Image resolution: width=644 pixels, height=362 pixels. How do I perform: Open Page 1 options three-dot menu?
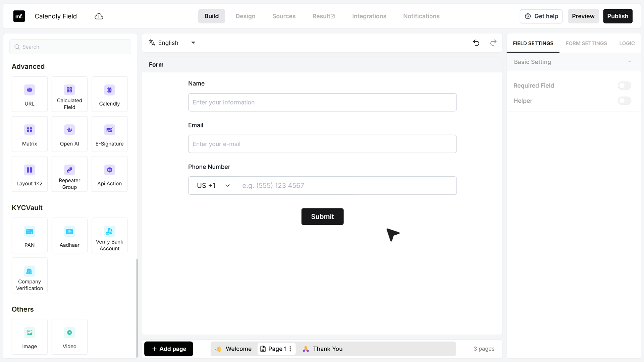(290, 349)
